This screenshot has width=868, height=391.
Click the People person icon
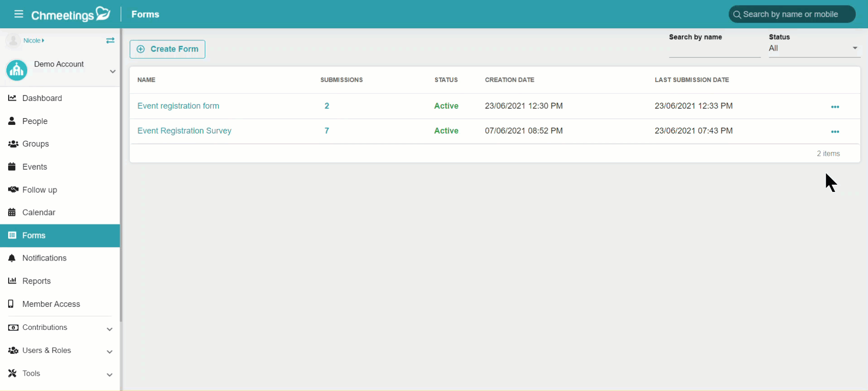pyautogui.click(x=12, y=121)
